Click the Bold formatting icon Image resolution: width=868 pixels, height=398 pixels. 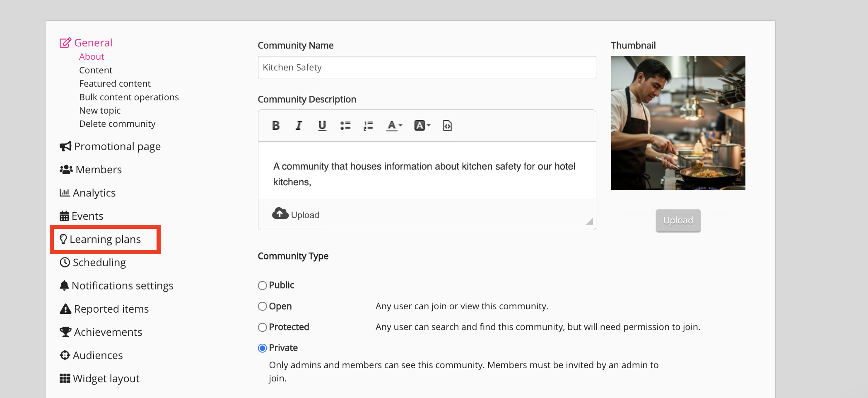276,126
